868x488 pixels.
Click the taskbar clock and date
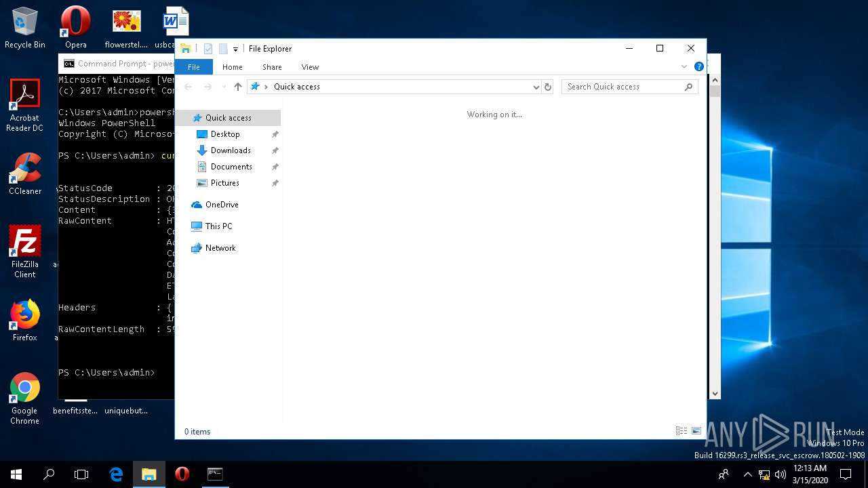click(810, 474)
